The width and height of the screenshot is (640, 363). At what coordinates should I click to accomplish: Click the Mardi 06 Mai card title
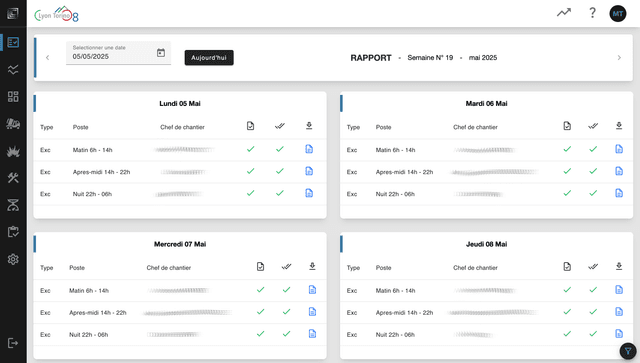tap(486, 104)
